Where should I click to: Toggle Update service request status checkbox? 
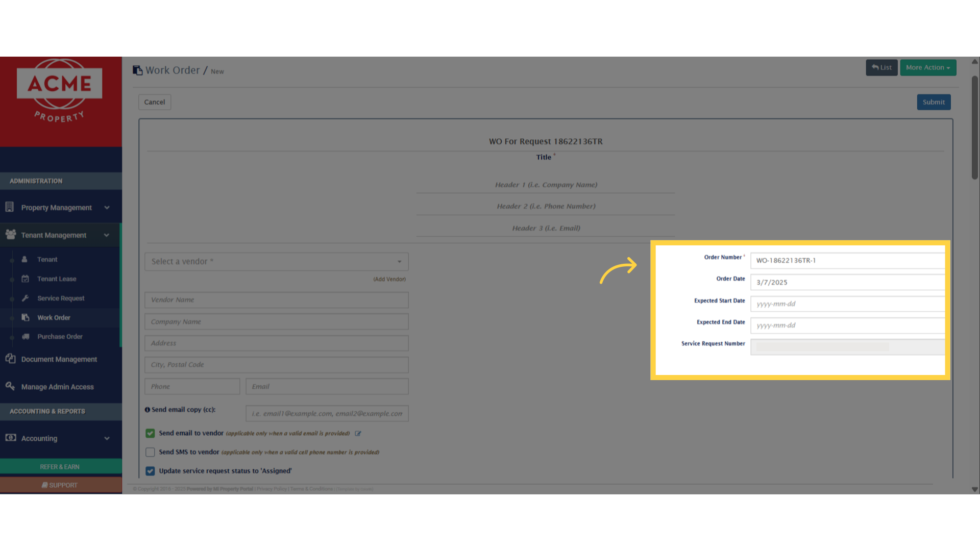[x=150, y=471]
